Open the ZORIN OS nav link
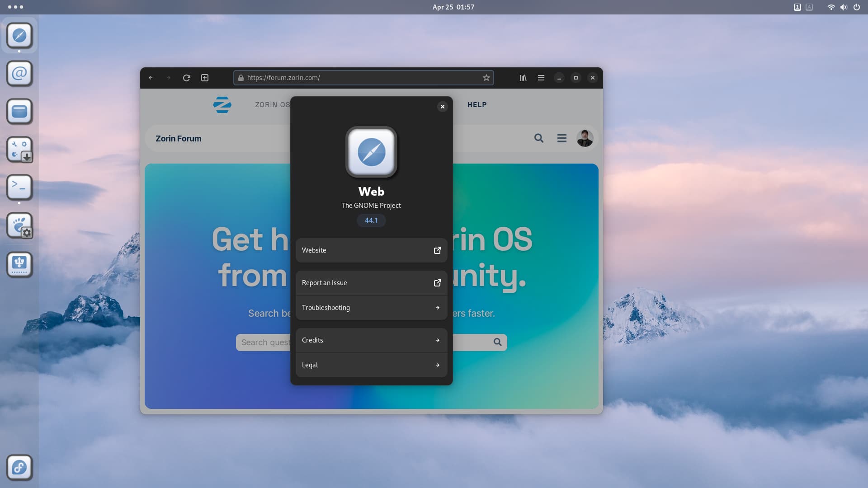This screenshot has width=868, height=488. 273,105
